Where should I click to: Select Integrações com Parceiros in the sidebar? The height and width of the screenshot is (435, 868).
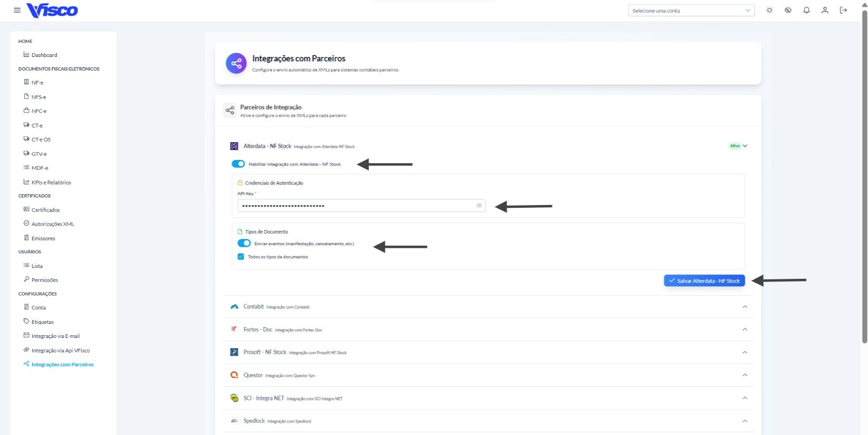(x=62, y=364)
